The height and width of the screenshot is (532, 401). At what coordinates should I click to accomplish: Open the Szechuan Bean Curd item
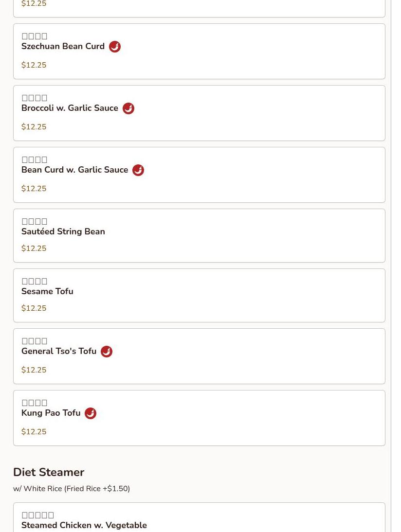[x=63, y=47]
